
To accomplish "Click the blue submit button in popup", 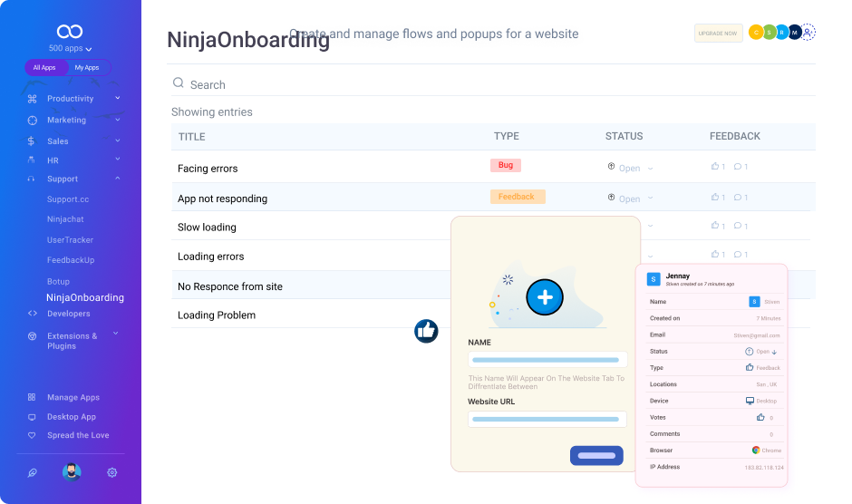I will tap(595, 455).
